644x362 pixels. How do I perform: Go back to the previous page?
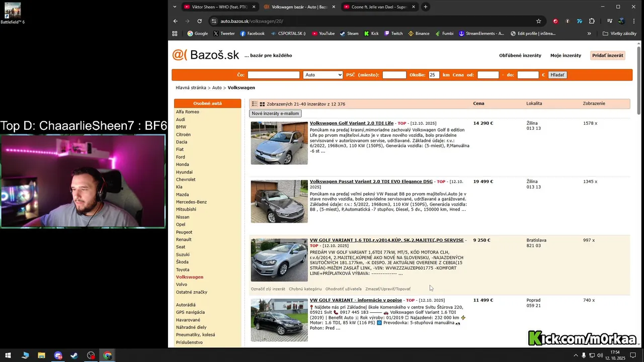[x=175, y=21]
